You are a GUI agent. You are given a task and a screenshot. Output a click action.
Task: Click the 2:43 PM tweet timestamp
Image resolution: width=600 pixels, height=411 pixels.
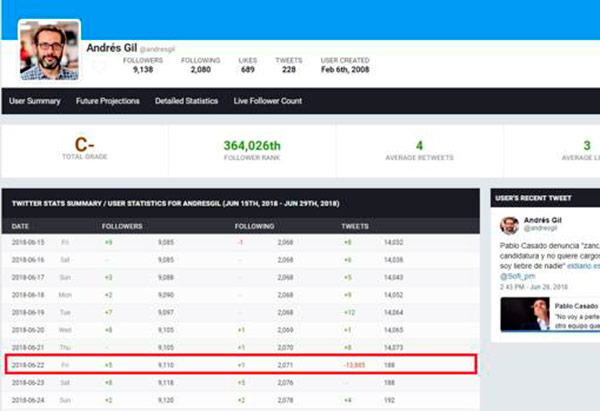coord(534,287)
